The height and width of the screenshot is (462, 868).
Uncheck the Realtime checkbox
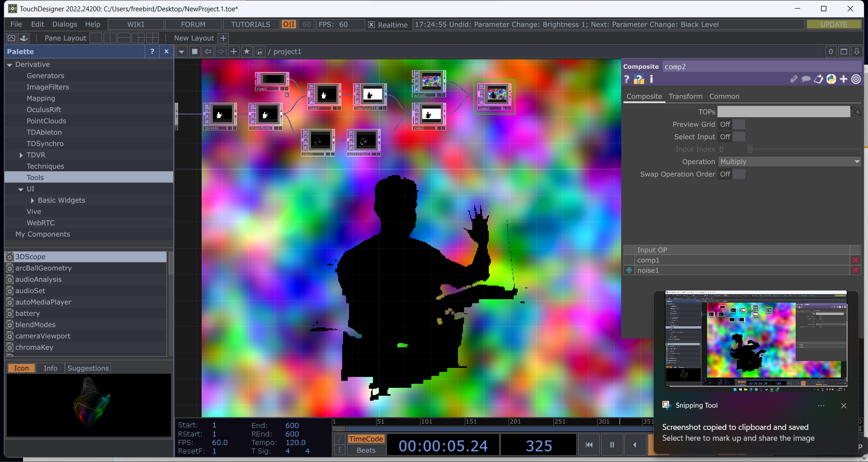[x=371, y=25]
